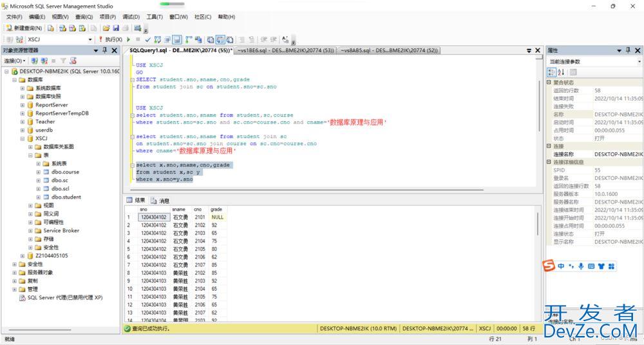Viewport: 644px width, 345px height.
Task: Switch to Results to Grid
Action: tap(220, 39)
